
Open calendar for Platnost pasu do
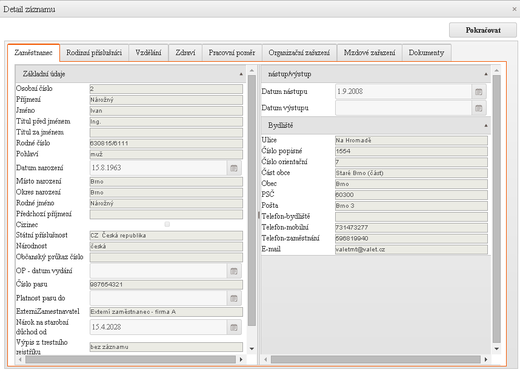(x=234, y=298)
